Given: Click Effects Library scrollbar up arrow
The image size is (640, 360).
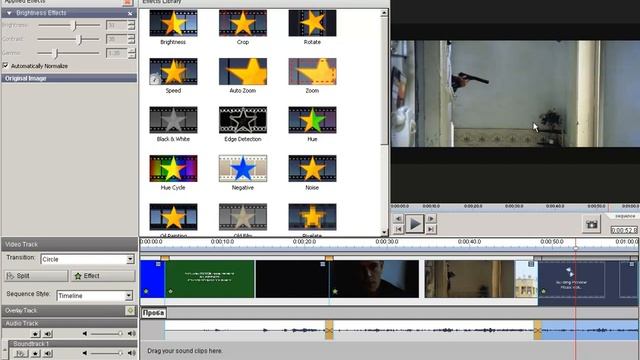Looking at the screenshot, I should 384,13.
